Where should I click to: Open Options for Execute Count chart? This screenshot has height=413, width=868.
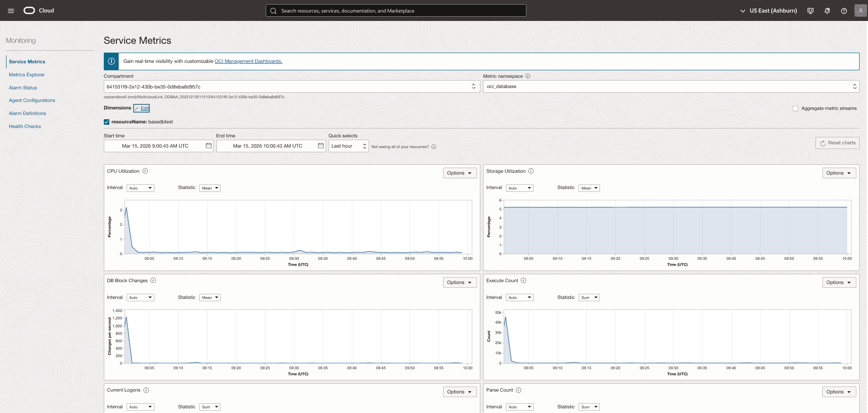[839, 282]
